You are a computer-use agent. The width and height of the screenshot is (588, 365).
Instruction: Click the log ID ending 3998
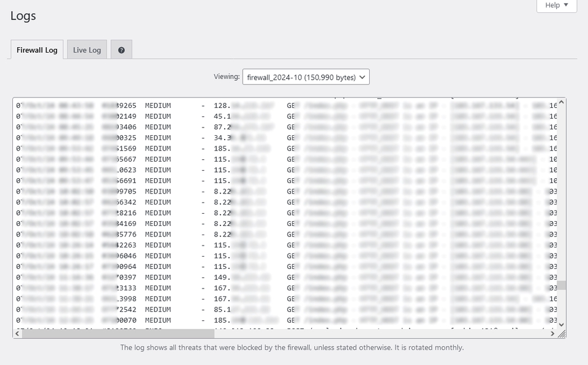pyautogui.click(x=119, y=299)
